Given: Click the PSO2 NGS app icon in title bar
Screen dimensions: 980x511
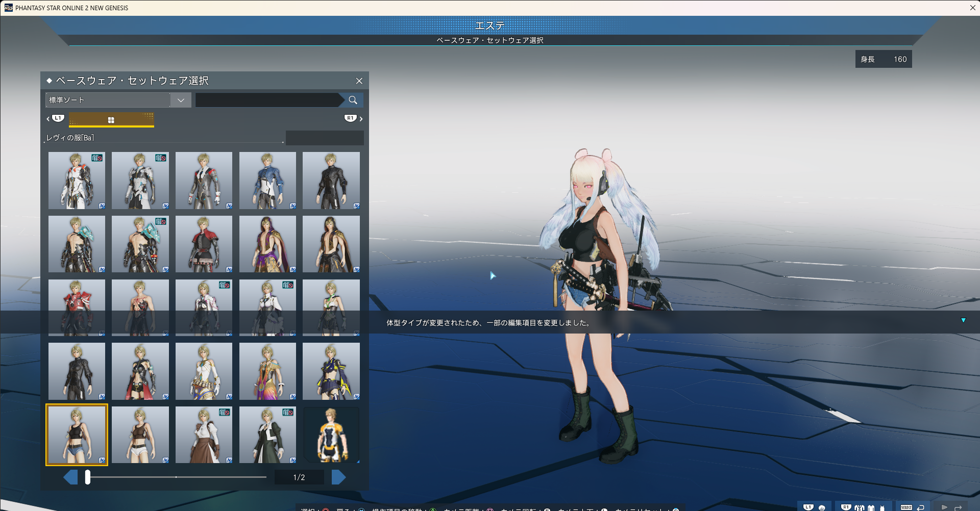Looking at the screenshot, I should click(8, 8).
